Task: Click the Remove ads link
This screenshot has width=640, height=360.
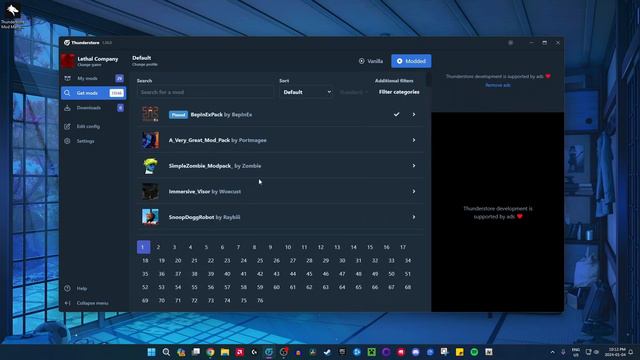Action: pos(498,85)
